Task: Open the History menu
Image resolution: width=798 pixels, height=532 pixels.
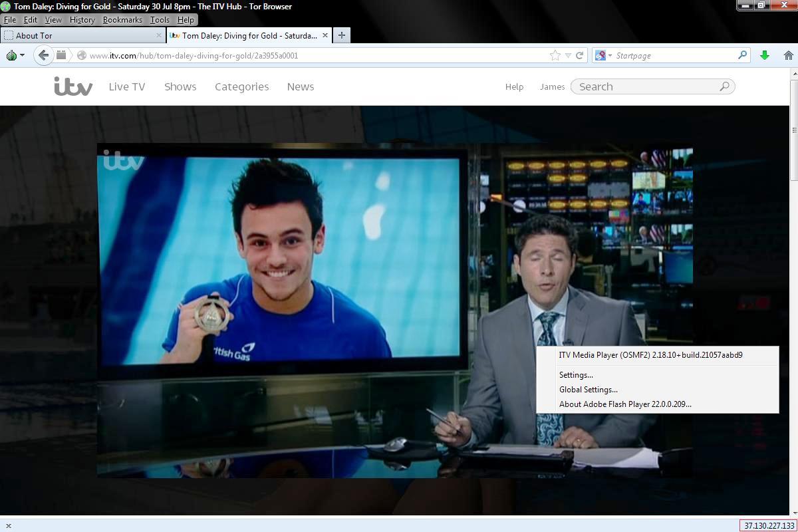Action: [82, 20]
